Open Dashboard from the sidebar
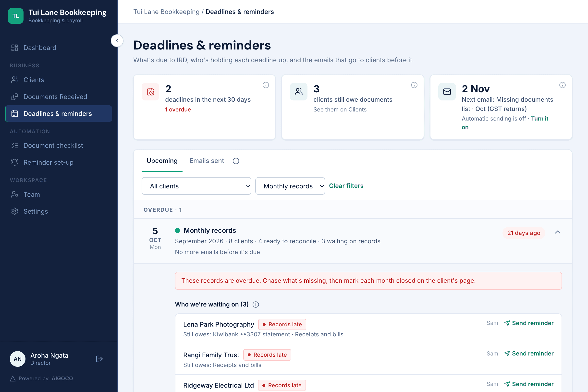The height and width of the screenshot is (392, 588). coord(59,48)
